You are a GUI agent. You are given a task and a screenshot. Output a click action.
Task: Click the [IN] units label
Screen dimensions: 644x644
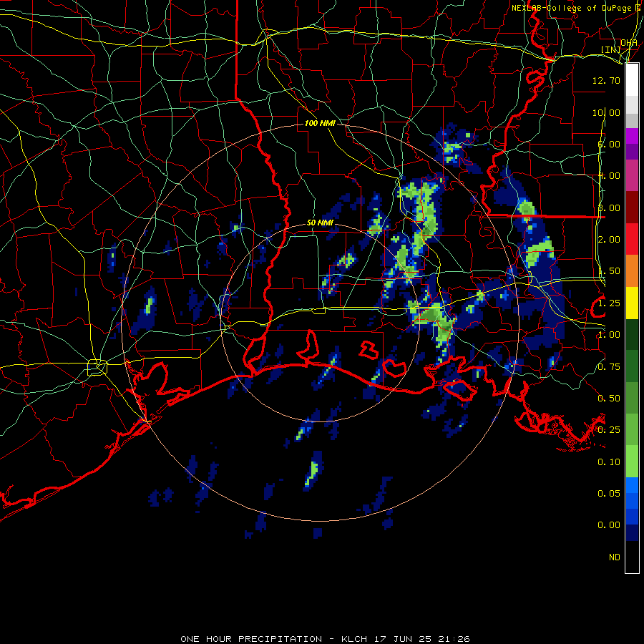tap(611, 49)
